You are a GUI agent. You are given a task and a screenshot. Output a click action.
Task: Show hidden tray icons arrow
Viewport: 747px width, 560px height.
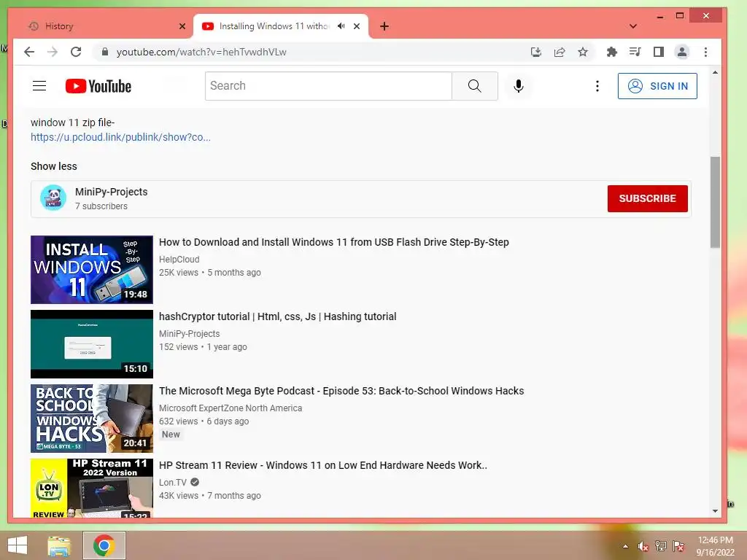click(x=625, y=546)
